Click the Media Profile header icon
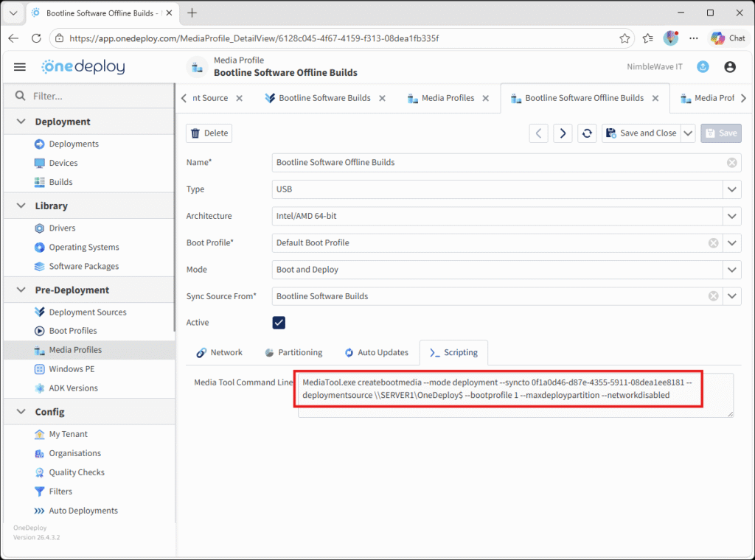755x560 pixels. click(197, 67)
